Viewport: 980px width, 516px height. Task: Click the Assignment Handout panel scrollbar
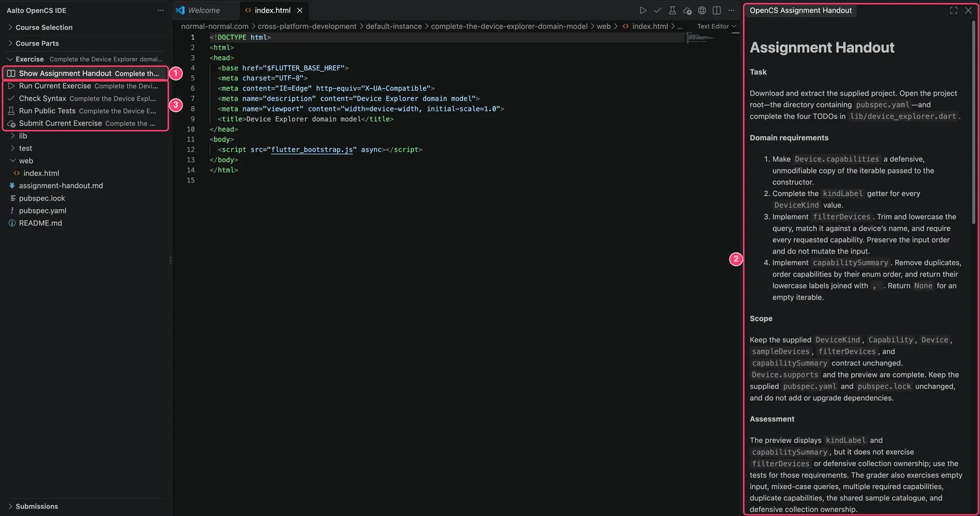(x=973, y=123)
